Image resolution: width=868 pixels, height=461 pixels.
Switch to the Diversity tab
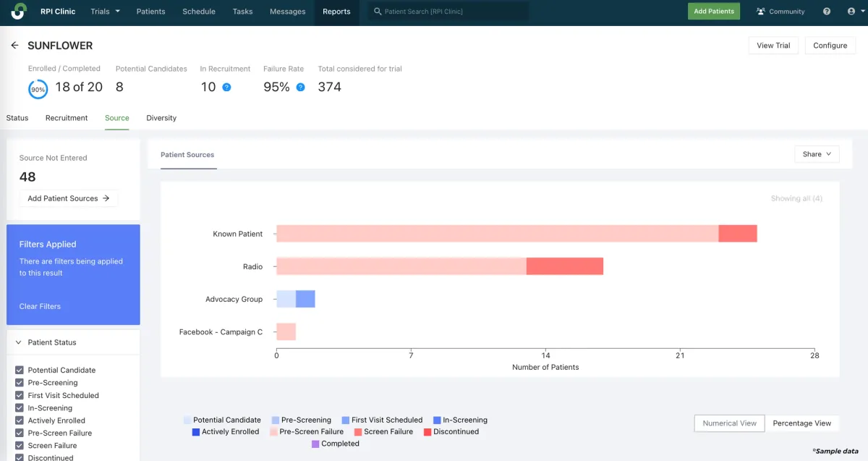tap(161, 118)
